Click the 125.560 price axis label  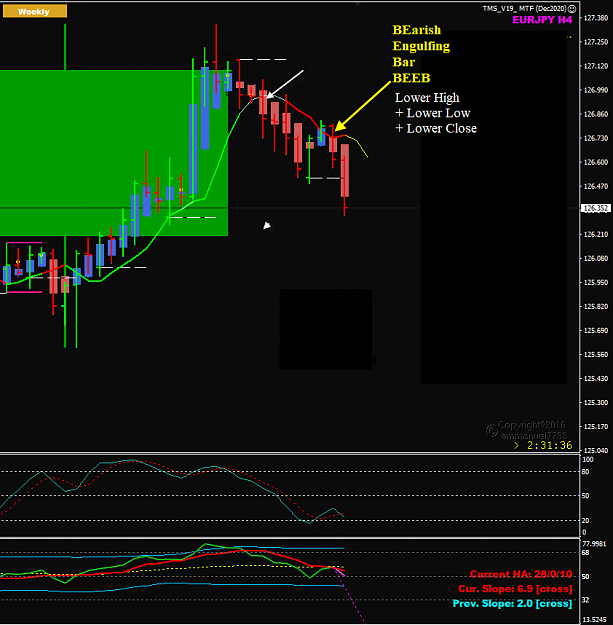(x=596, y=354)
